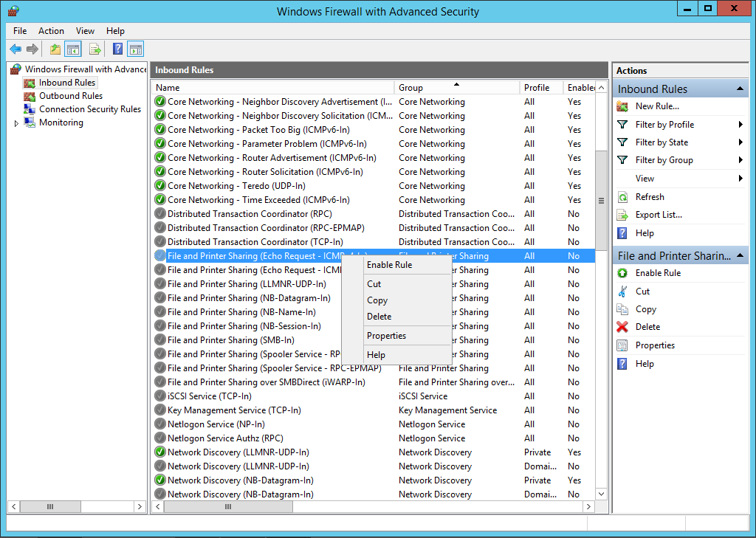756x538 pixels.
Task: Choose Copy from context menu
Action: pyautogui.click(x=396, y=300)
